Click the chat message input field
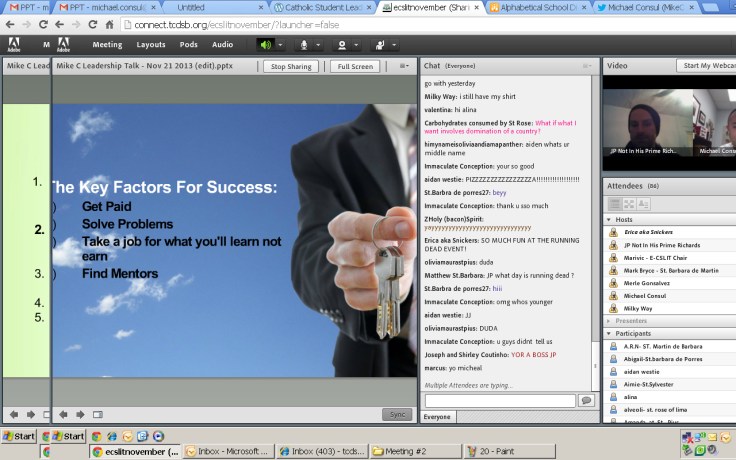Screen dimensions: 736x460 (500, 400)
